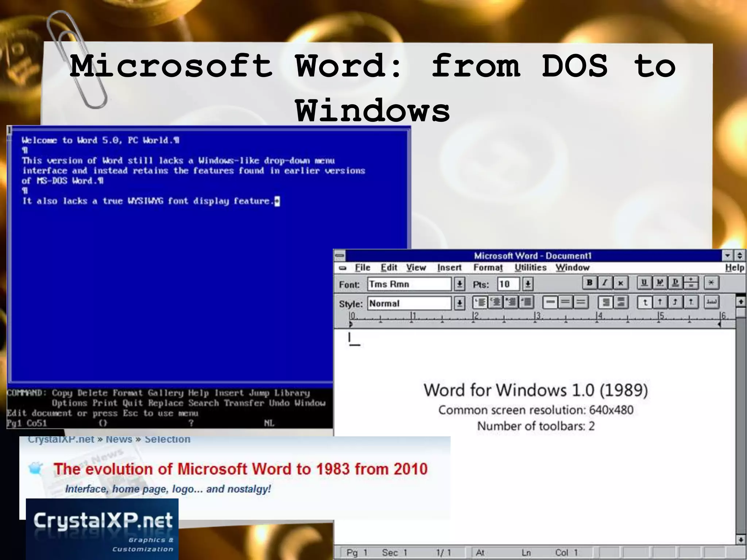Open 'The evolution of Microsoft Word' headline
The width and height of the screenshot is (747, 560).
[240, 469]
